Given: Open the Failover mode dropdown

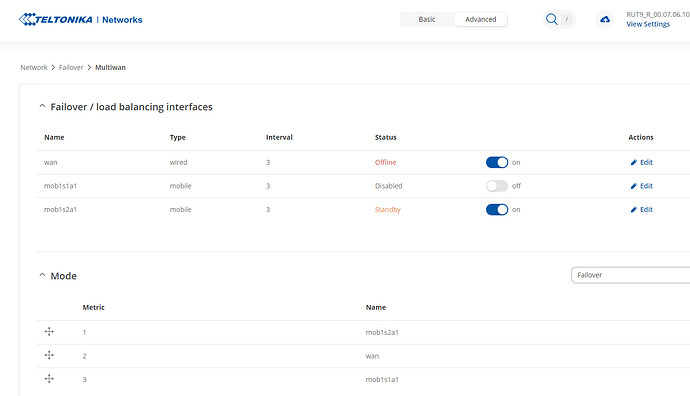Looking at the screenshot, I should [631, 275].
